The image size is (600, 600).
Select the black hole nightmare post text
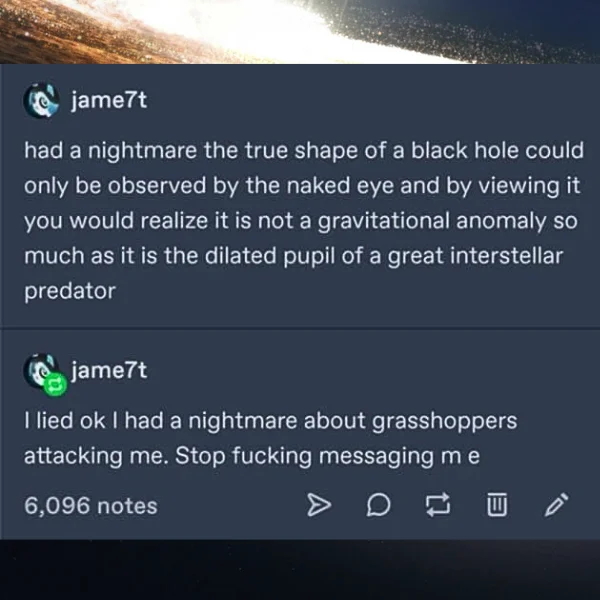pyautogui.click(x=304, y=220)
